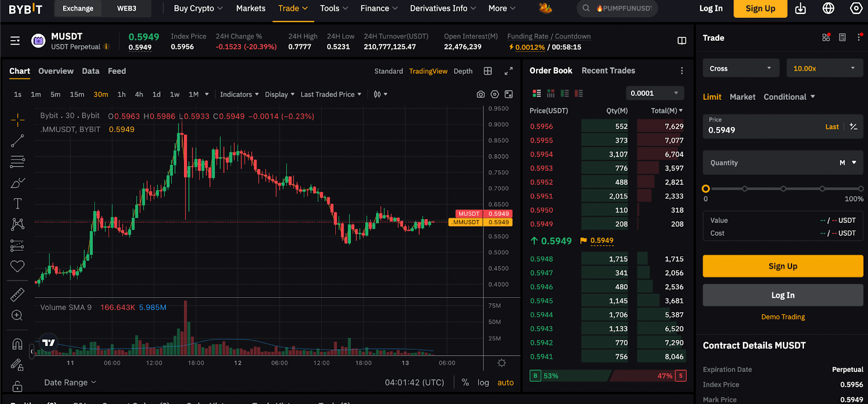Select the Market order tab
Image resolution: width=868 pixels, height=404 pixels.
(x=742, y=97)
